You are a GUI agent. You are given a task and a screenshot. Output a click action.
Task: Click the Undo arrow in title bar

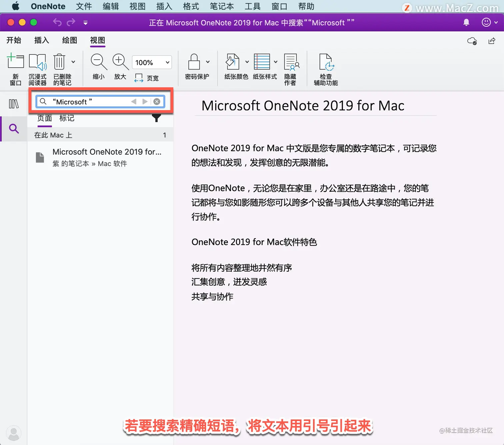pos(57,22)
